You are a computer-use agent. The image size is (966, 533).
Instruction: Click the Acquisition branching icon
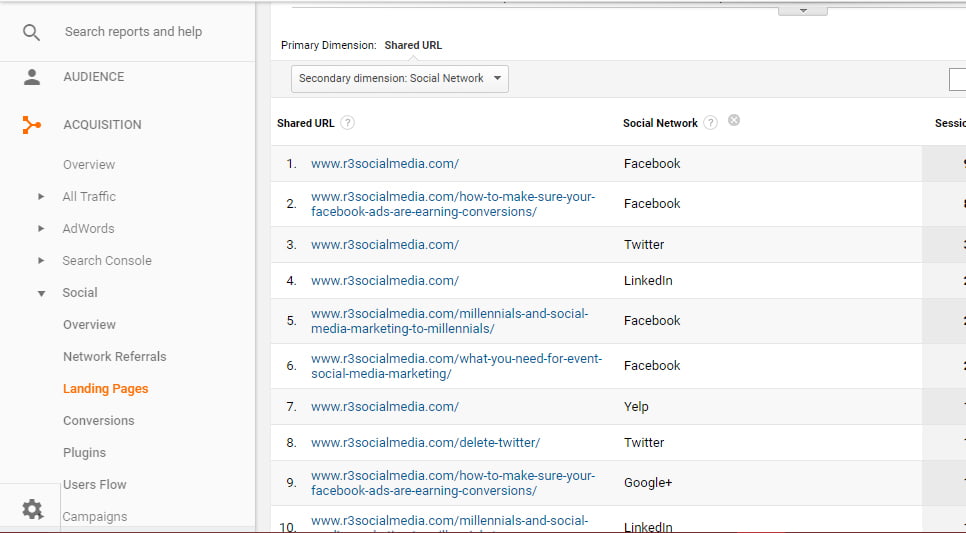(x=31, y=124)
